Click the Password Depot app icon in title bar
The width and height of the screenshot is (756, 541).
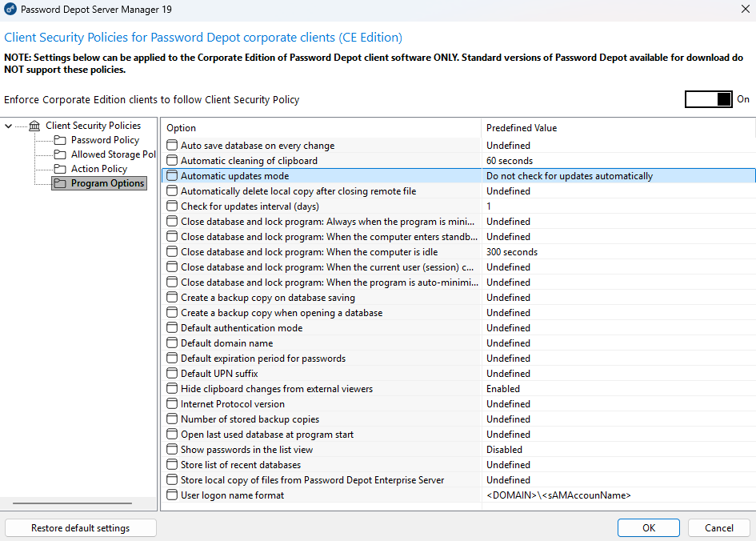10,9
